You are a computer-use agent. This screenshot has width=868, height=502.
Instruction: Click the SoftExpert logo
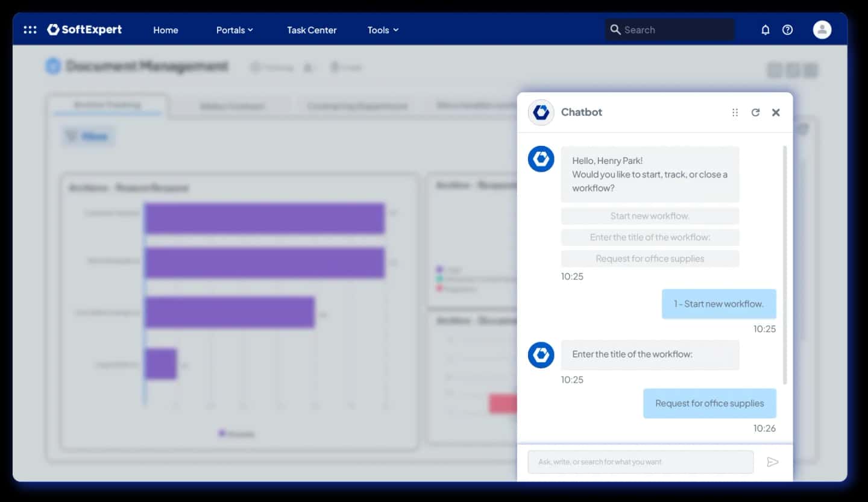[x=84, y=30]
